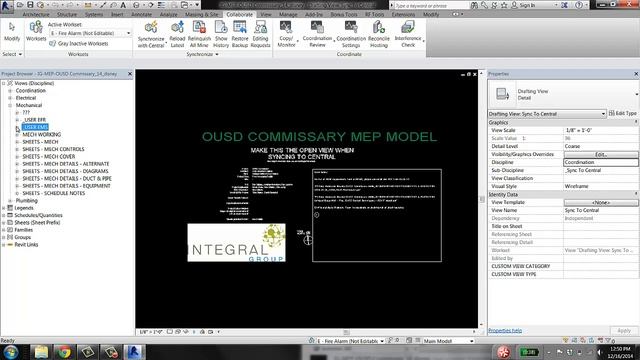Expand the Coordination node in Project Browser
Viewport: 640px width, 360px height.
[10, 91]
